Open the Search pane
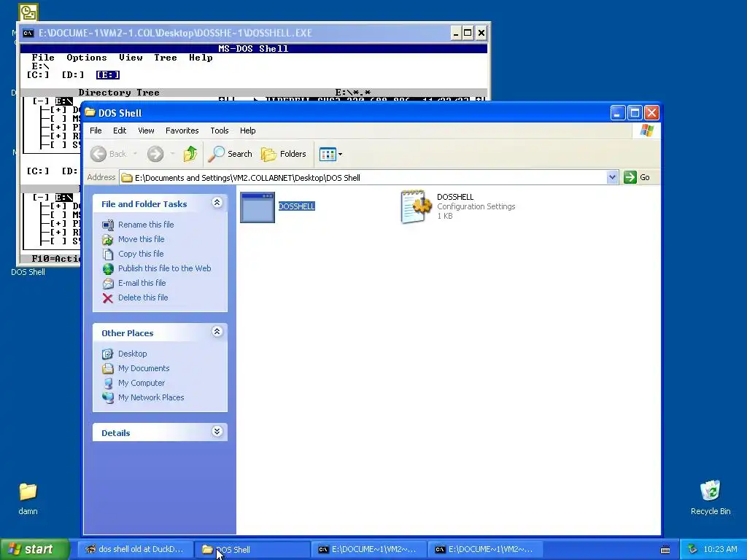 click(231, 154)
